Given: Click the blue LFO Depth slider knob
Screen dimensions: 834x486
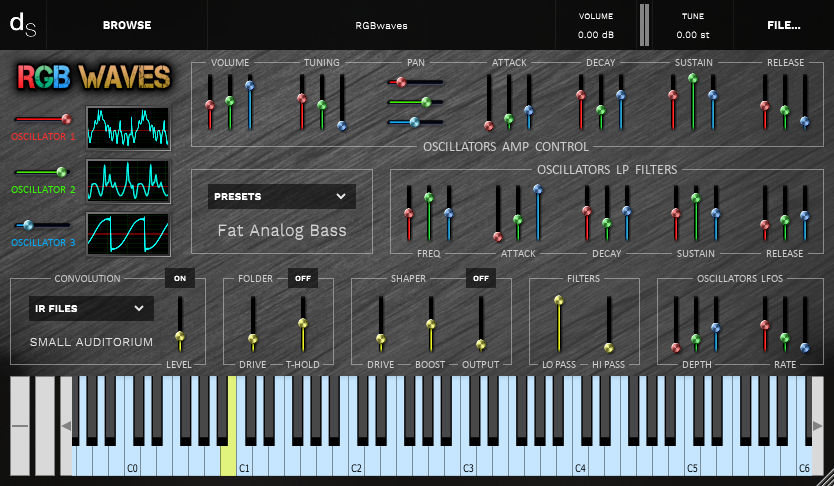Looking at the screenshot, I should click(715, 328).
